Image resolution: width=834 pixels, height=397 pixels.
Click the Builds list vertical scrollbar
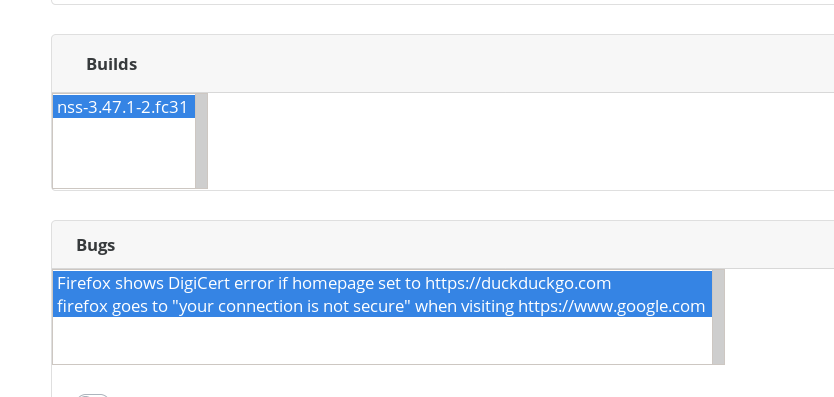[201, 141]
